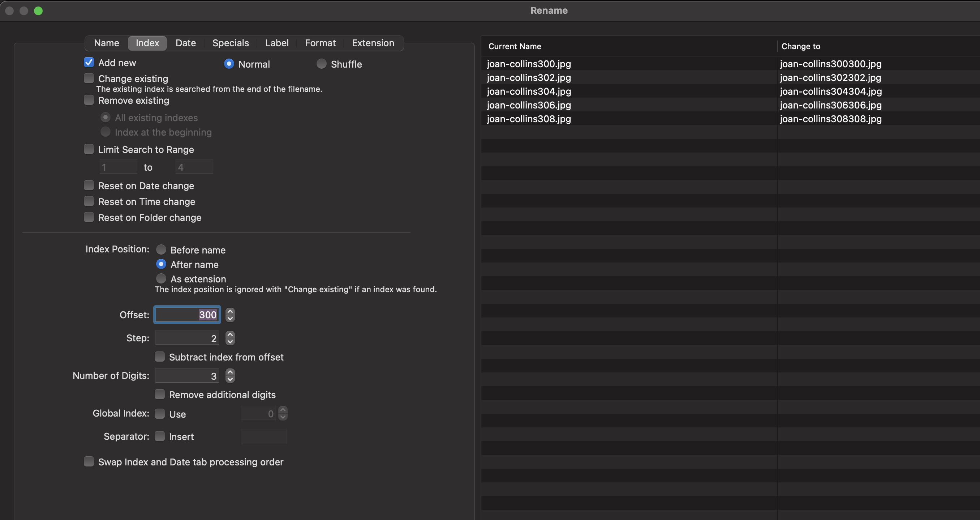
Task: Enable Limit Search to Range
Action: [89, 149]
